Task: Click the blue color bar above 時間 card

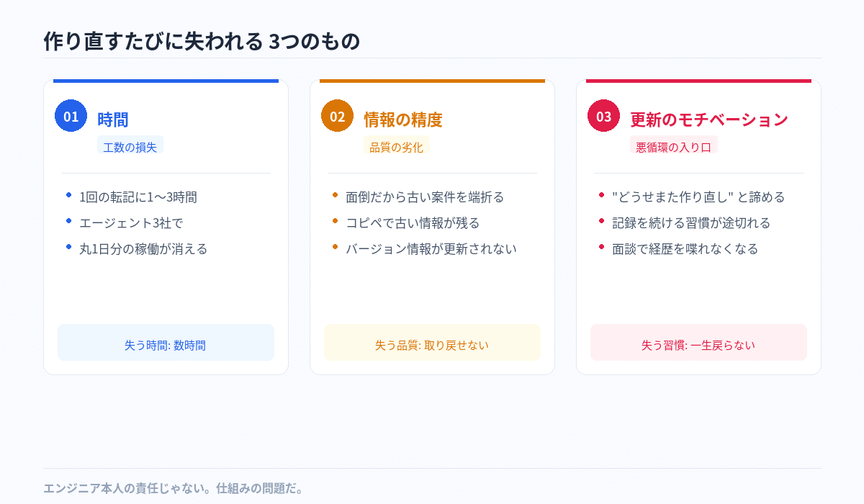Action: tap(166, 81)
